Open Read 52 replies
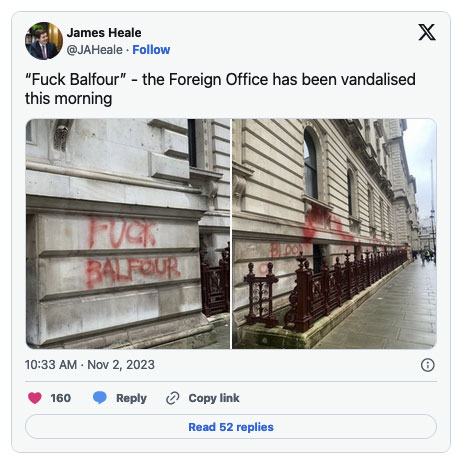Screen dimensions: 463x455 (231, 427)
